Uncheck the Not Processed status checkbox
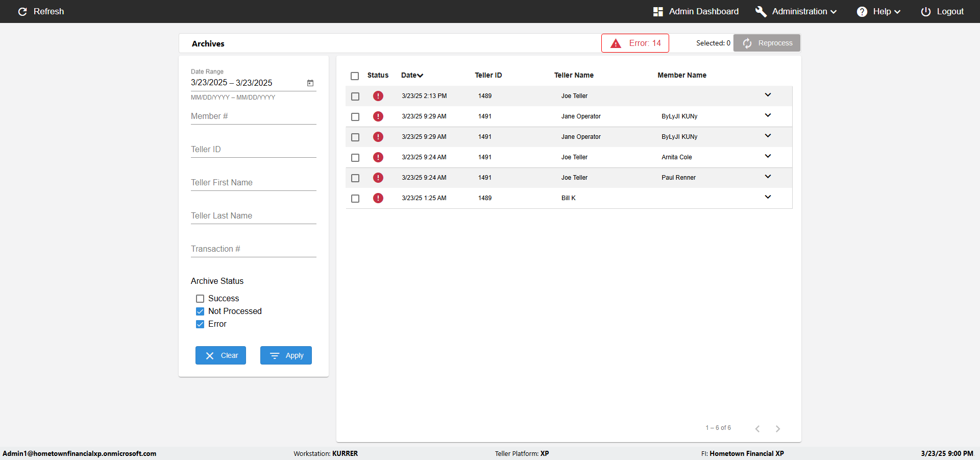Screen dimensions: 980x460 click(200, 311)
